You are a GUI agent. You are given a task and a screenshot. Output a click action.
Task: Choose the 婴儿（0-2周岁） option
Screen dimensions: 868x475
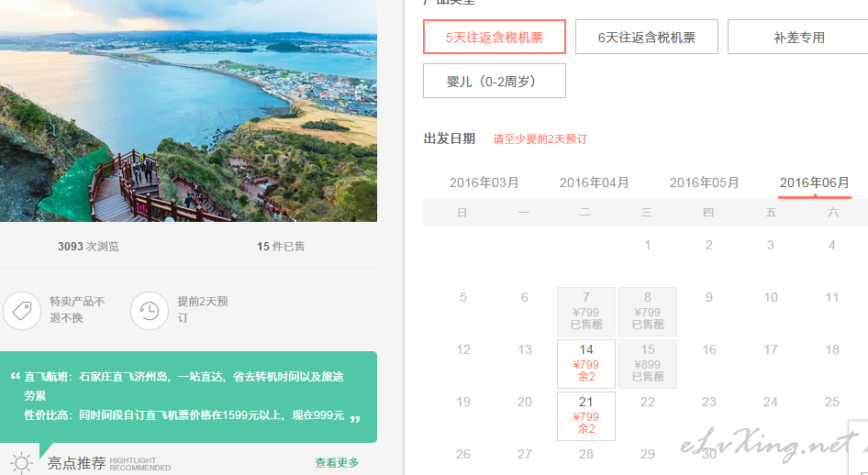[x=495, y=81]
